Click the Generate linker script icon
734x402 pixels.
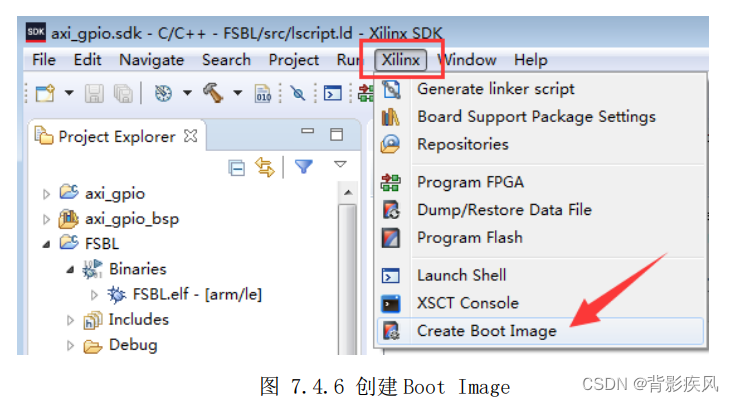click(x=391, y=89)
